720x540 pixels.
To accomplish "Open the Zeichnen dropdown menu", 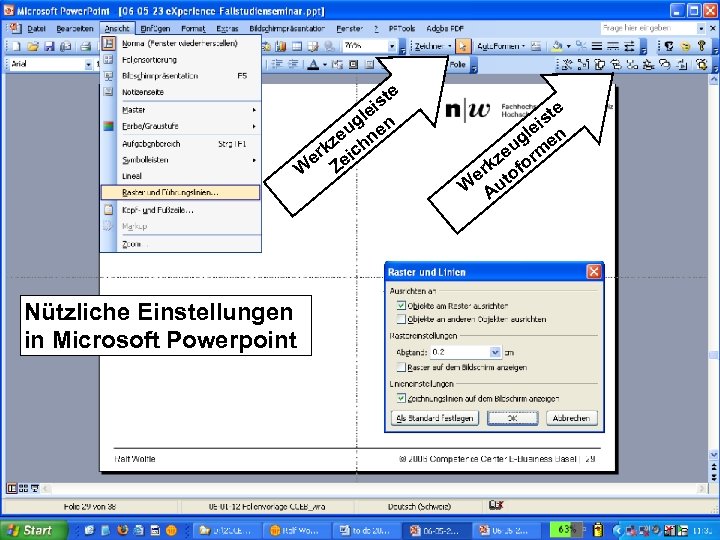I will pos(433,46).
